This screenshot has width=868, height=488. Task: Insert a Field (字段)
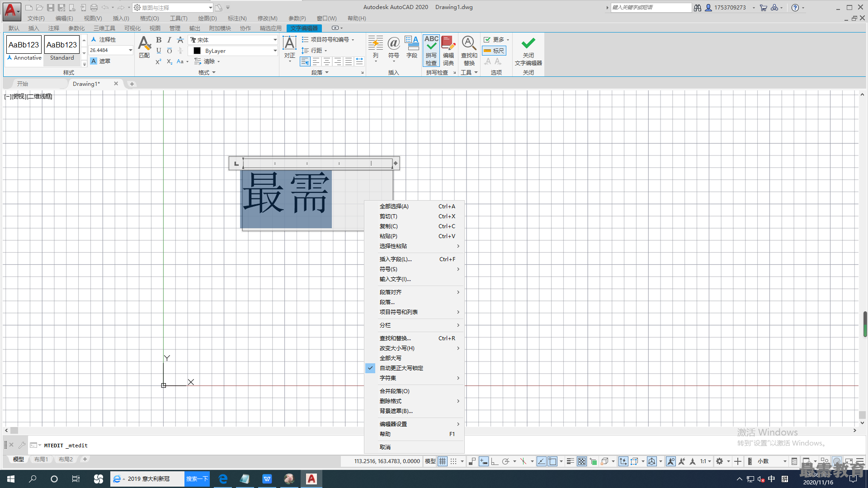[411, 47]
